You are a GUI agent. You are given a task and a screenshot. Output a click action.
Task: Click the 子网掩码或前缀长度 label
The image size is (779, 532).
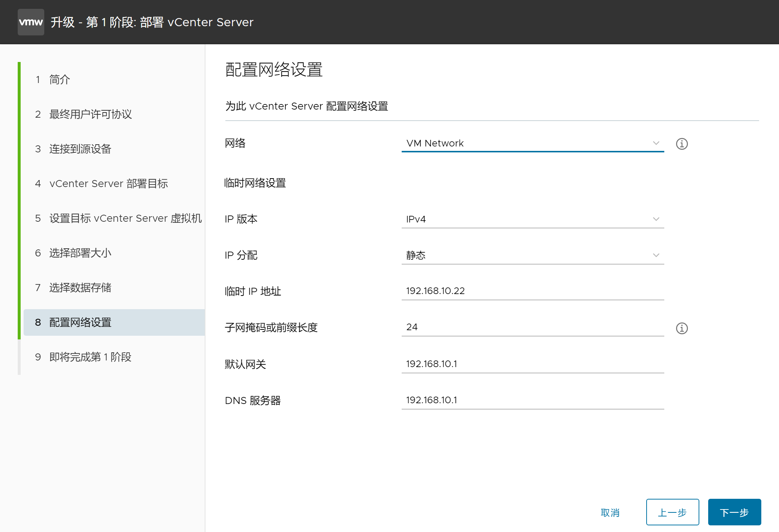(271, 328)
